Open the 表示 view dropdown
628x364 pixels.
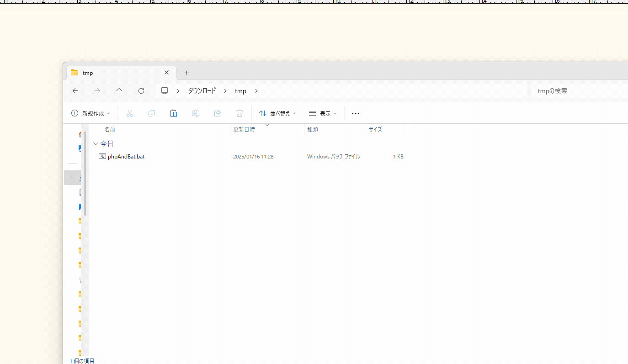point(323,113)
